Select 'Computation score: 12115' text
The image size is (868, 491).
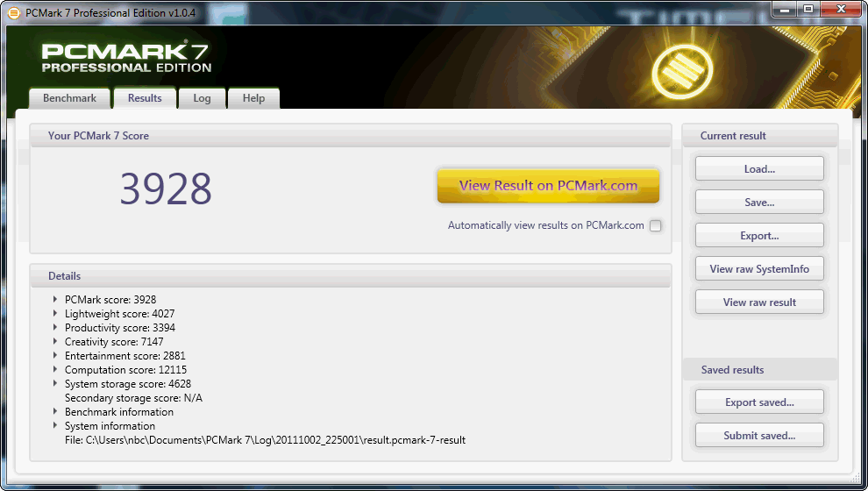tap(125, 370)
